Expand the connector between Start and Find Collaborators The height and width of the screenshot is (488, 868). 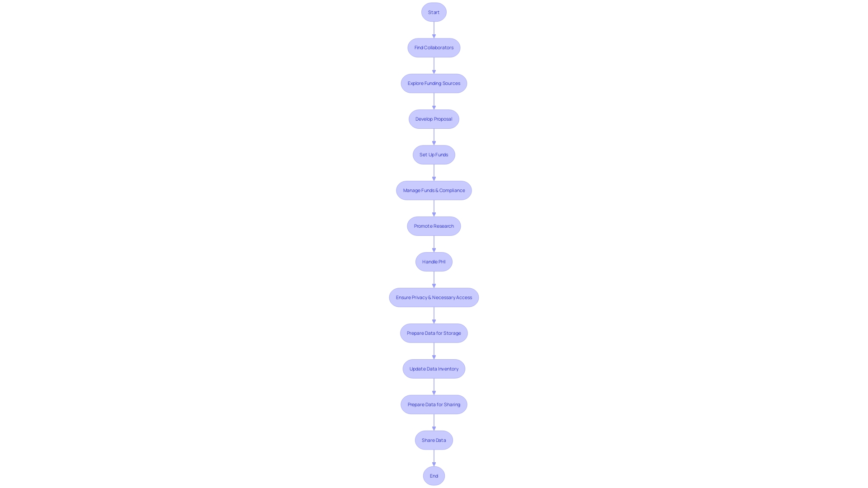(434, 29)
